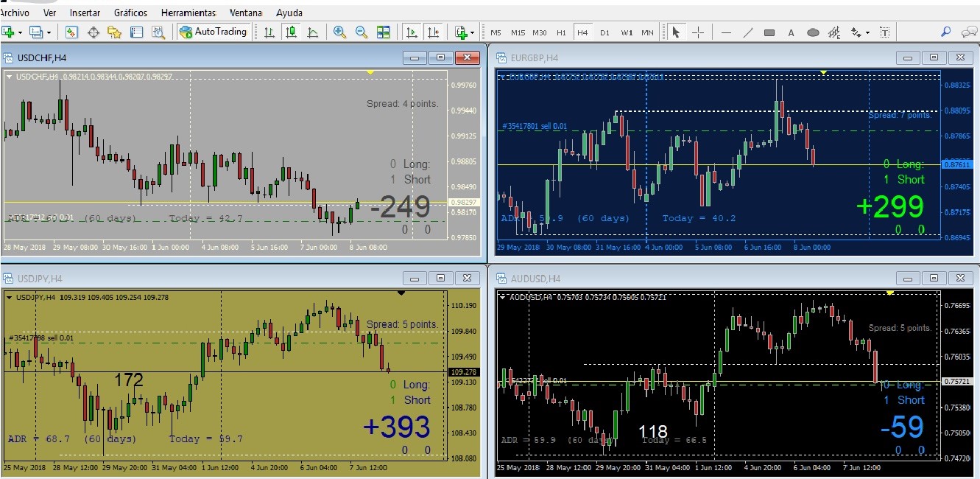This screenshot has height=479, width=980.
Task: Open the Herramientas menu
Action: [x=188, y=13]
